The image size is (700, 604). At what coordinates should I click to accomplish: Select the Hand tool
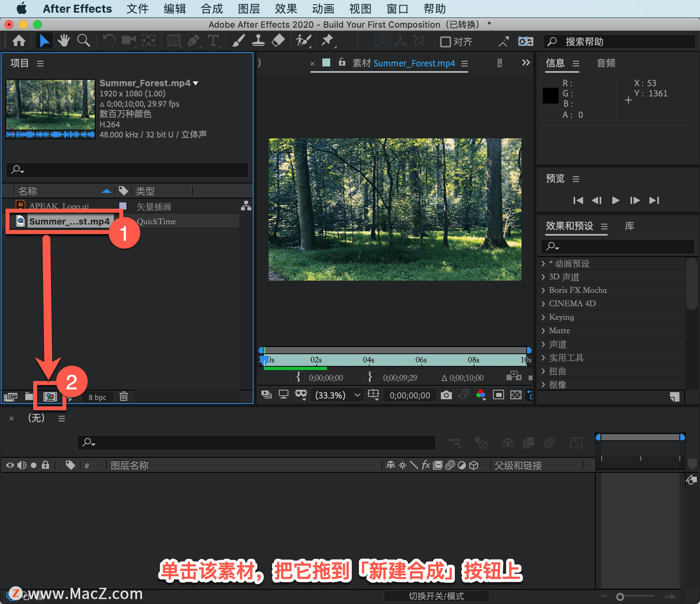[x=64, y=41]
